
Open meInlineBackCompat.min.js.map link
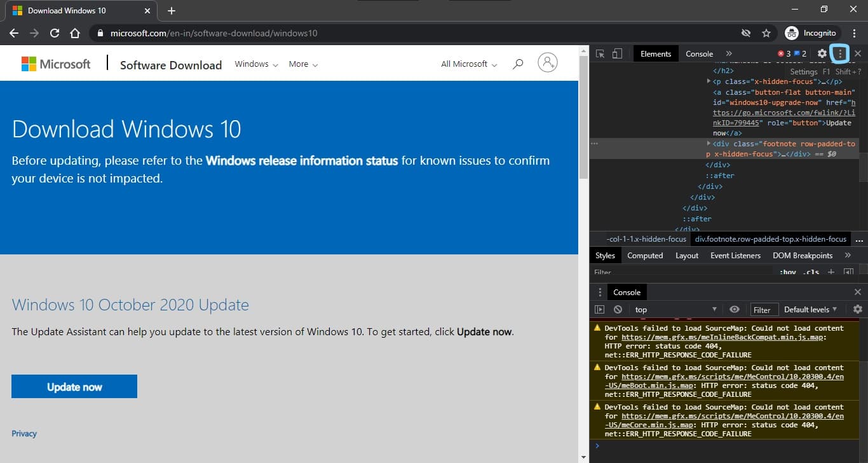coord(722,337)
